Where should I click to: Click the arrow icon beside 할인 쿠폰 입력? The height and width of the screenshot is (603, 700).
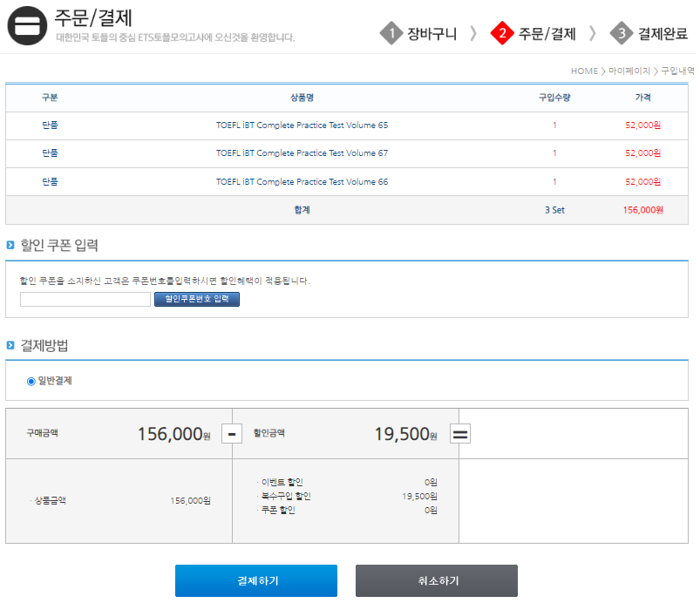10,246
